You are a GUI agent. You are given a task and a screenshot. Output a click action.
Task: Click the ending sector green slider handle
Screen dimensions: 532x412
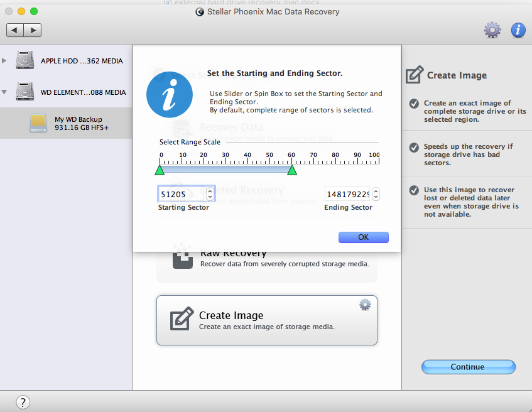click(x=292, y=170)
